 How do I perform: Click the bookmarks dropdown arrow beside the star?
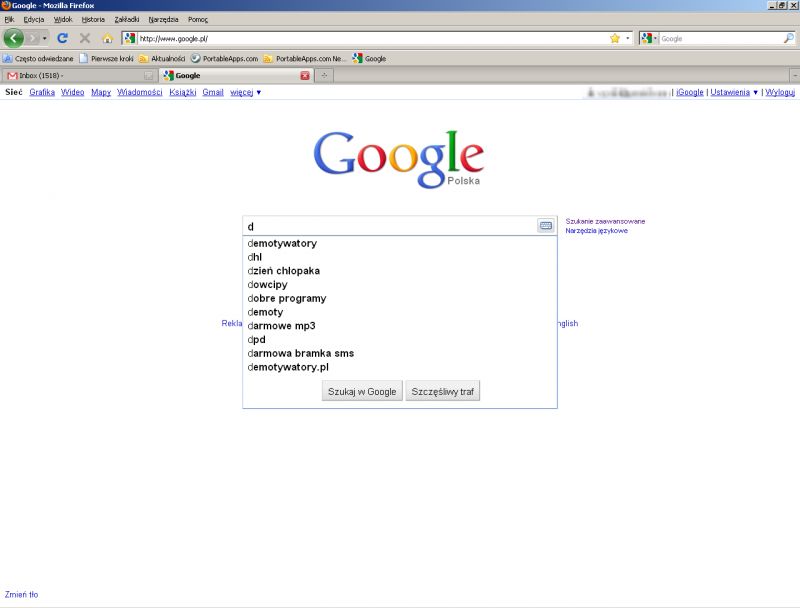click(628, 38)
